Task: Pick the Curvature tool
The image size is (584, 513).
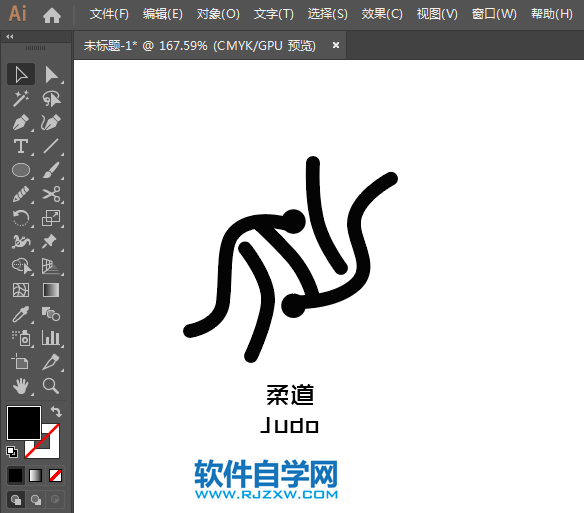Action: (x=51, y=122)
